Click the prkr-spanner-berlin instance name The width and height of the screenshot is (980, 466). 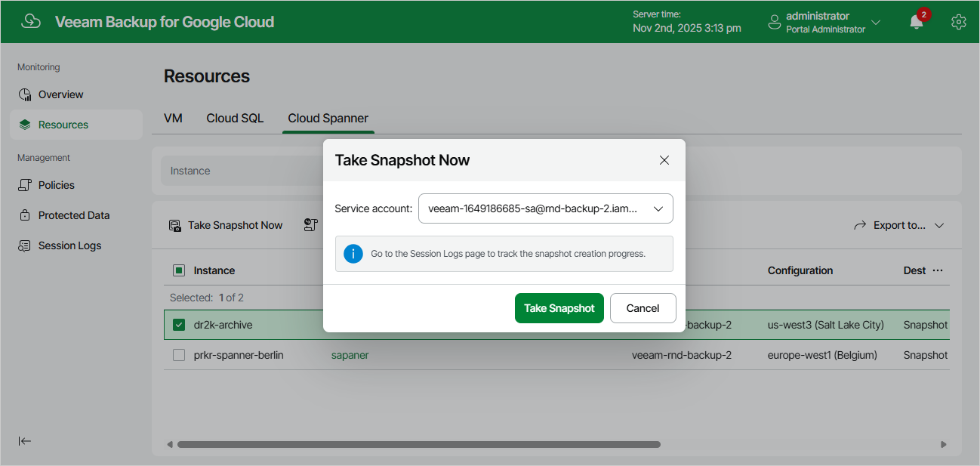point(239,355)
